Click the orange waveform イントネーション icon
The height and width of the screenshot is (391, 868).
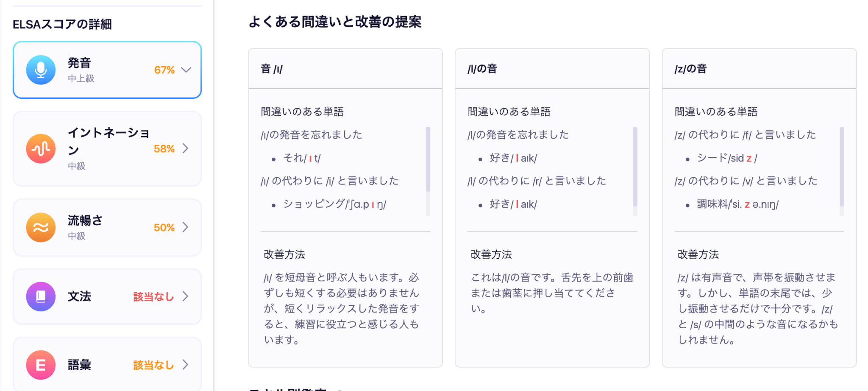[x=41, y=149]
